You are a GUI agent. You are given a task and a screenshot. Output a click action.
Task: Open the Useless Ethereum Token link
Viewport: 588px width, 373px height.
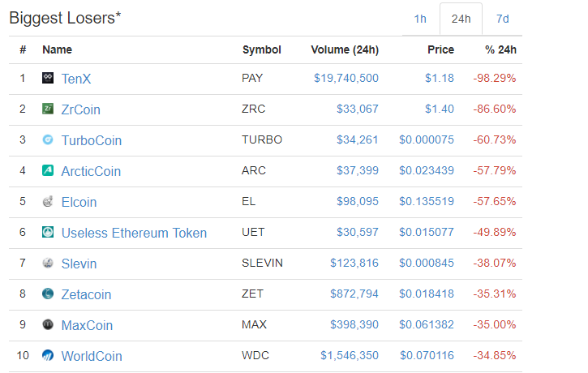coord(134,233)
